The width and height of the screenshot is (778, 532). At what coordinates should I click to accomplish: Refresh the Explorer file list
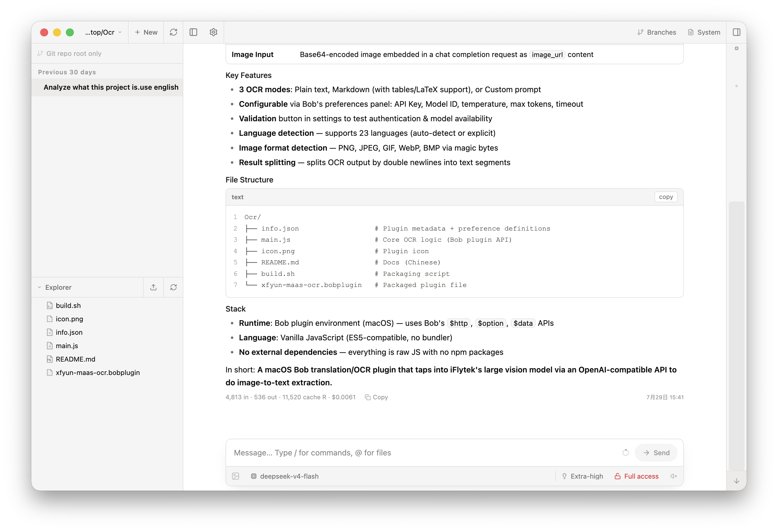[174, 287]
